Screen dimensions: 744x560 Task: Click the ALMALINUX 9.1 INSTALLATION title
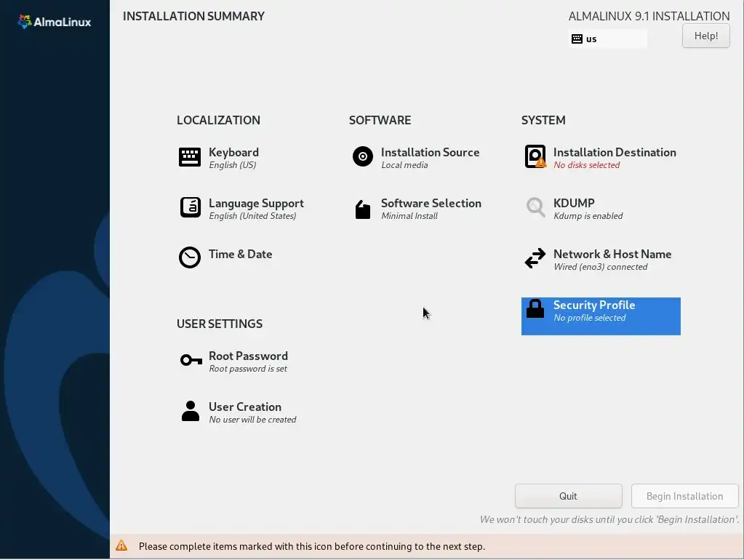[649, 16]
